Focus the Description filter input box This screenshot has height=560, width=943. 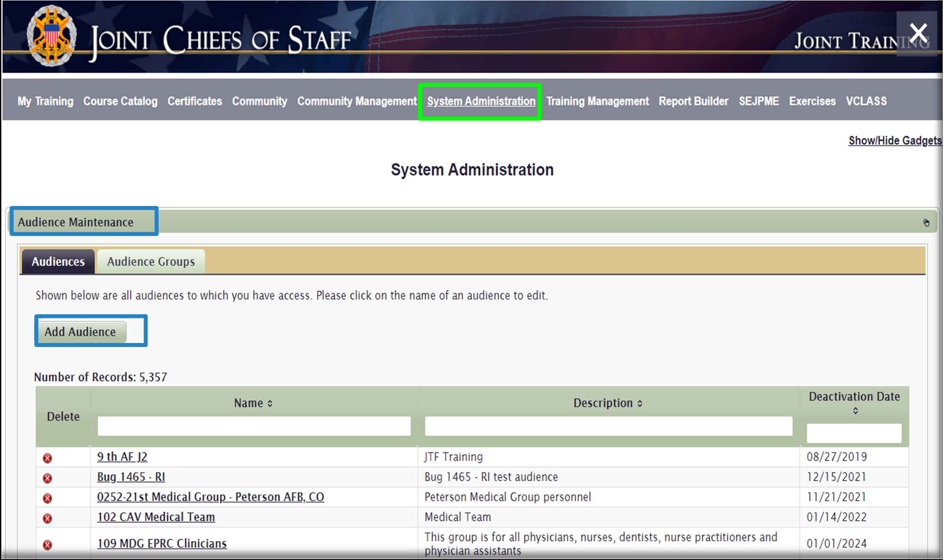(x=608, y=426)
